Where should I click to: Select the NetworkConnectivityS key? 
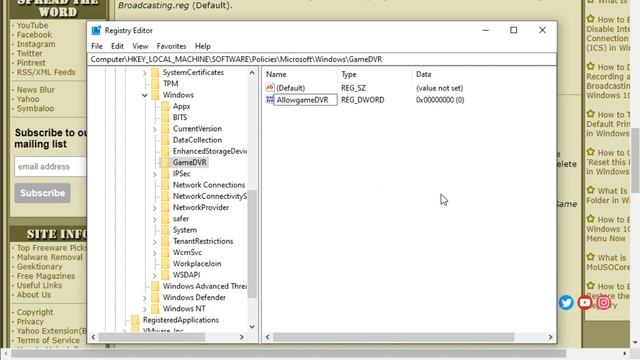click(x=209, y=196)
